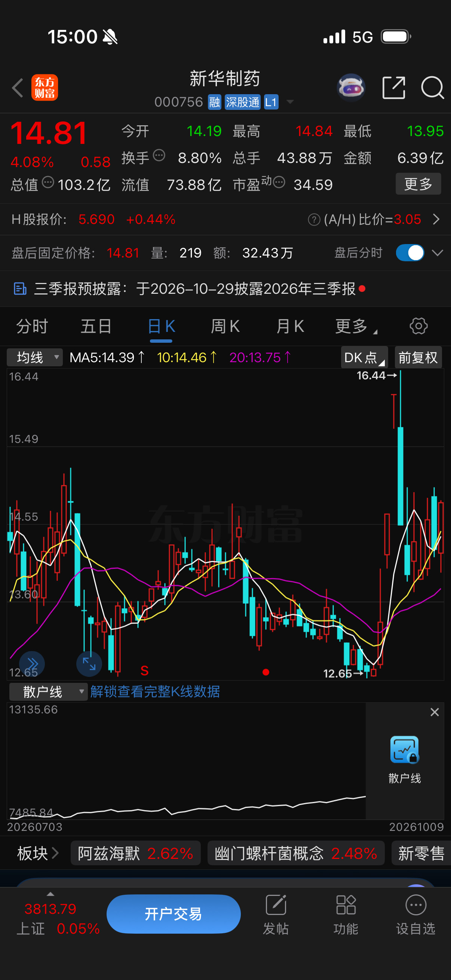Expand index bar up arrow above 上证

[50, 894]
